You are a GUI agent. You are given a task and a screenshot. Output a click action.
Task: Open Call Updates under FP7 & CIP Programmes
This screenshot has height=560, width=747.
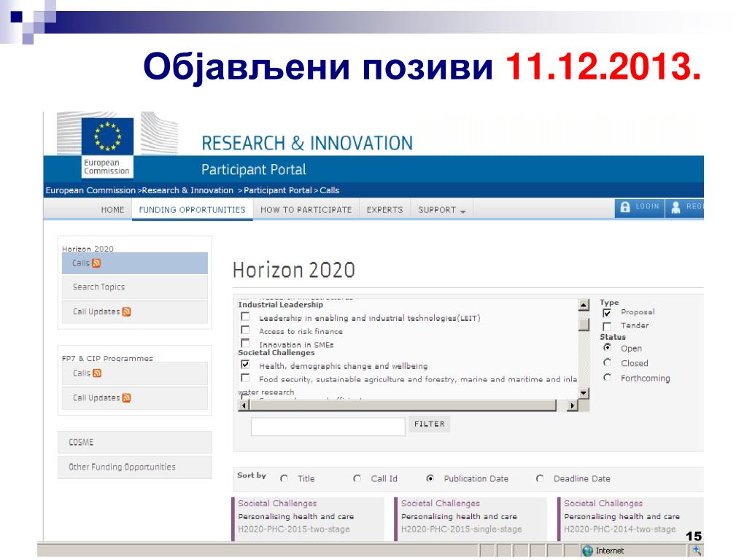click(135, 398)
